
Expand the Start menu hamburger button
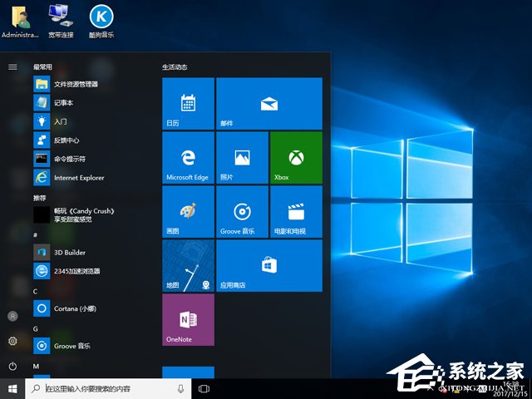point(12,66)
